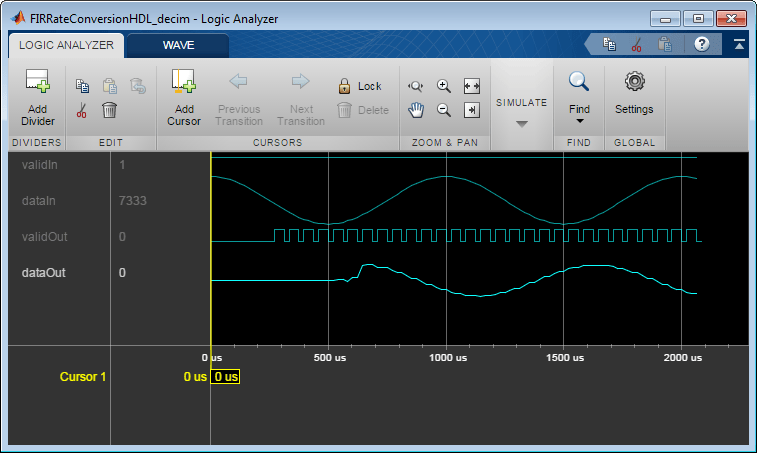Image resolution: width=757 pixels, height=453 pixels.
Task: Collapse the toolstrip with top-right arrow
Action: click(x=739, y=44)
